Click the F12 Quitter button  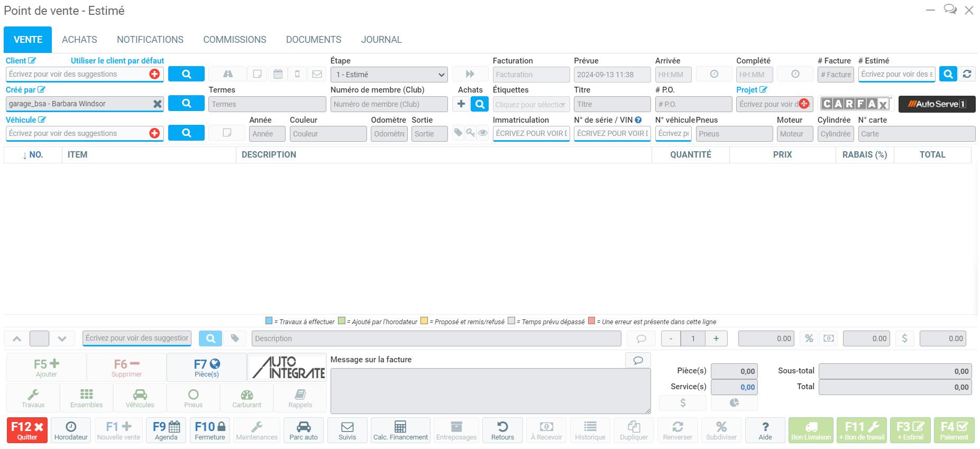[27, 430]
